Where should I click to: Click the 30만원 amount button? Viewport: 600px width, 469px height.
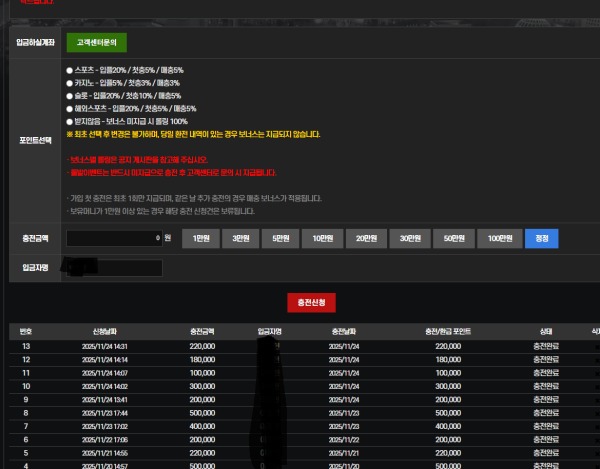point(406,239)
